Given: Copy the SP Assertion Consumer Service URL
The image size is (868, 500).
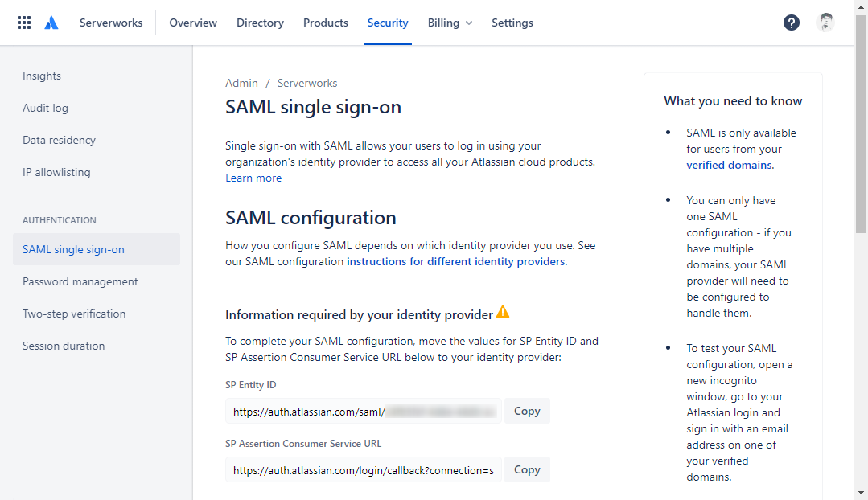Looking at the screenshot, I should point(527,469).
